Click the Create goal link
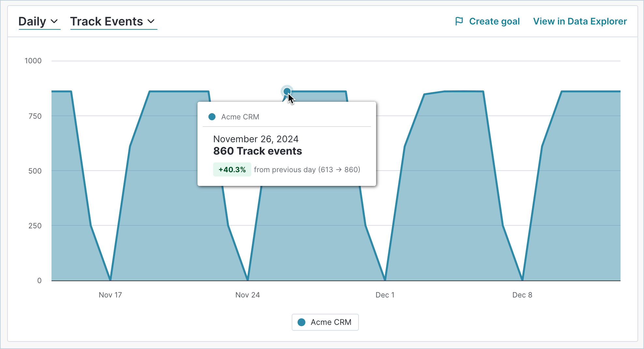The height and width of the screenshot is (349, 644). [x=494, y=22]
